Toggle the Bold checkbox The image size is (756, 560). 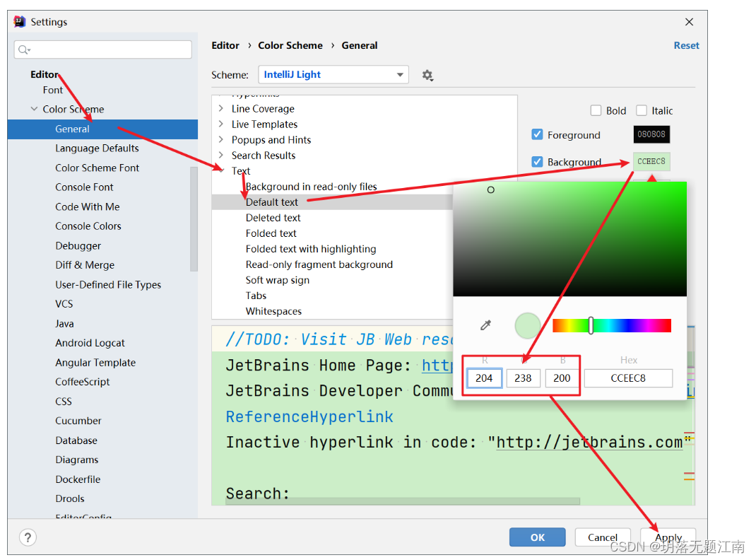click(596, 110)
